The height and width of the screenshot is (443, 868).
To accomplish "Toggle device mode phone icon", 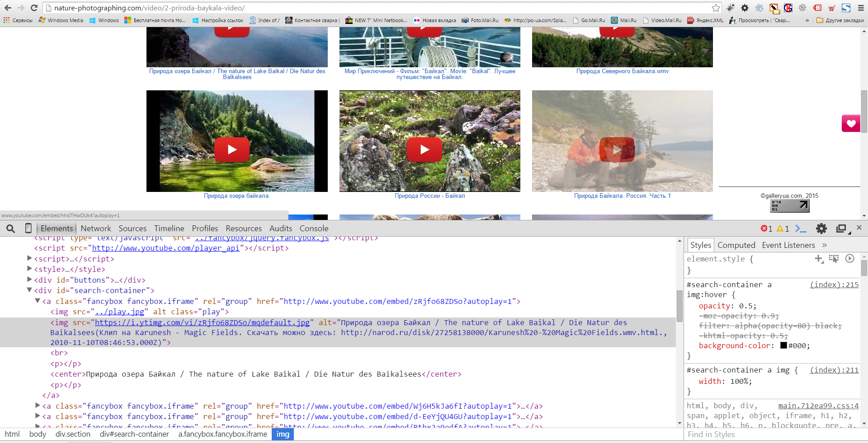I will [28, 228].
